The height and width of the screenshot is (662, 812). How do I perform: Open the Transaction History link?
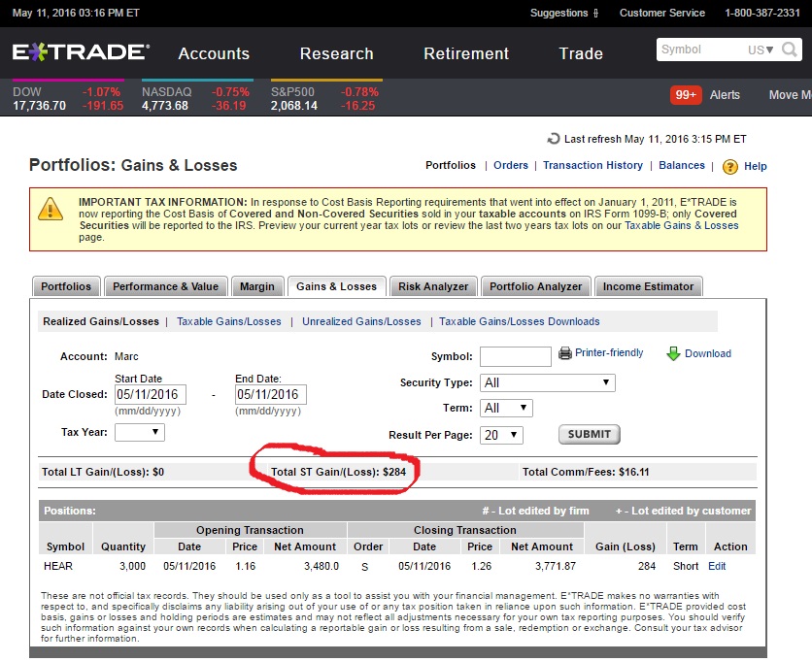(592, 165)
